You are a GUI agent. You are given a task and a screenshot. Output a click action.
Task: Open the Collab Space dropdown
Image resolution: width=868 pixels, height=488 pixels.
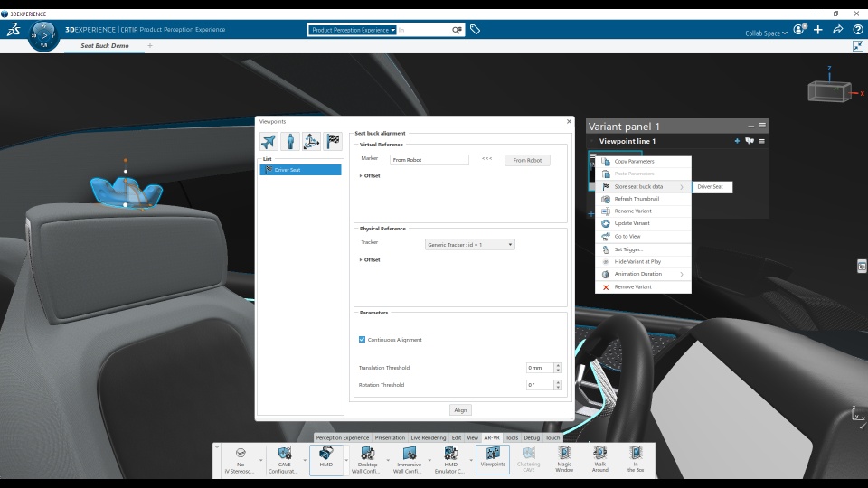(x=766, y=33)
